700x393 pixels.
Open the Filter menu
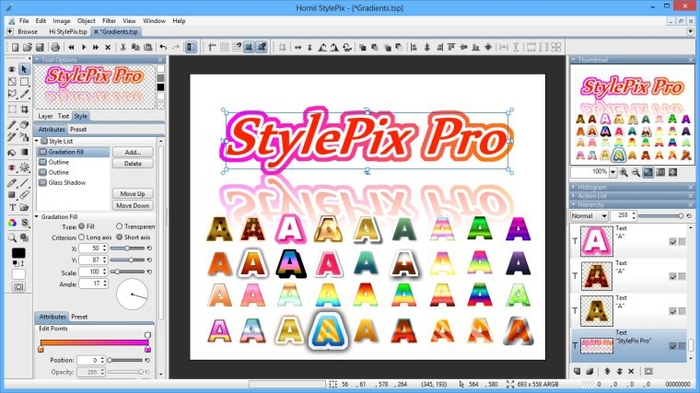tap(109, 21)
